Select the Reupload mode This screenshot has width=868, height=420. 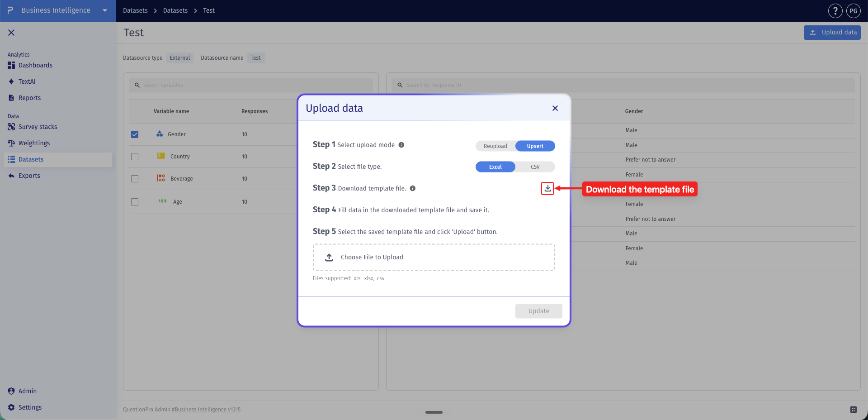coord(495,146)
